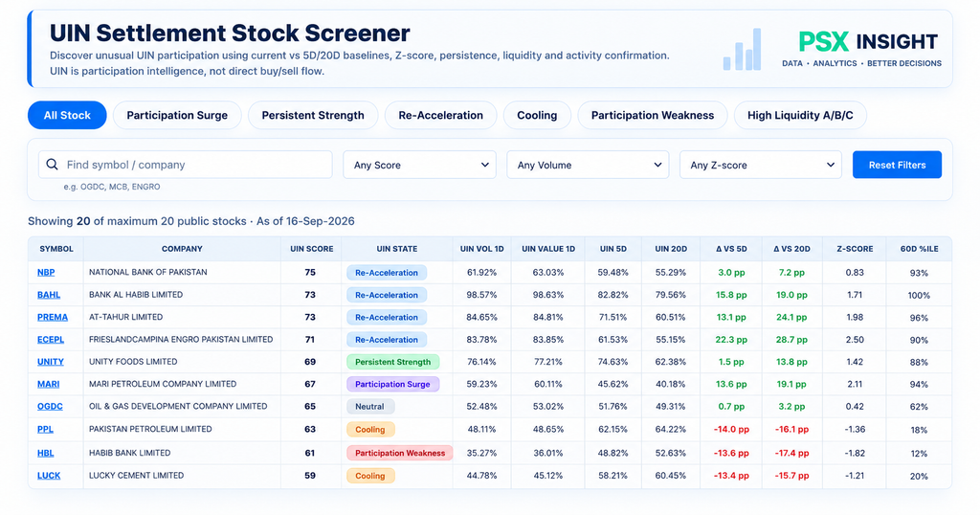Click MARI PETROLEUM COMPANY LIMITED name
Image resolution: width=980 pixels, height=515 pixels.
[163, 384]
